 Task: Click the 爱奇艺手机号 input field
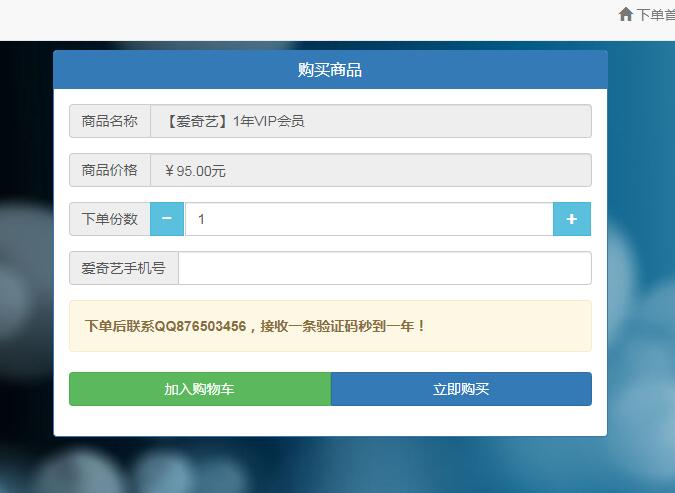pos(385,268)
